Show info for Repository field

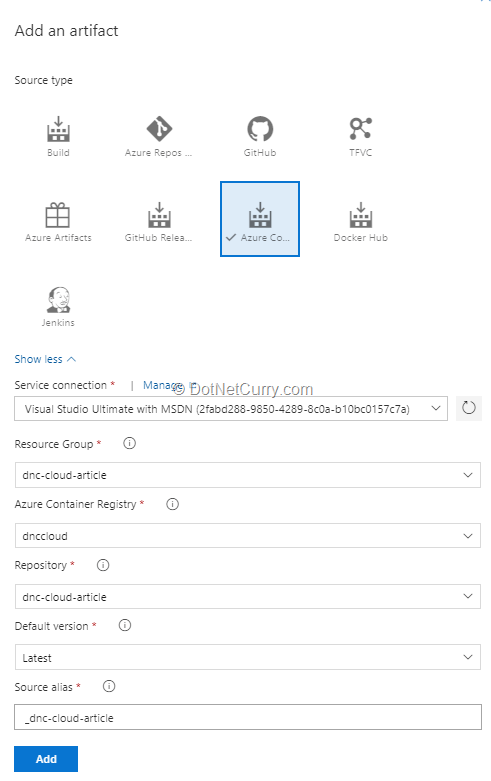[x=103, y=565]
